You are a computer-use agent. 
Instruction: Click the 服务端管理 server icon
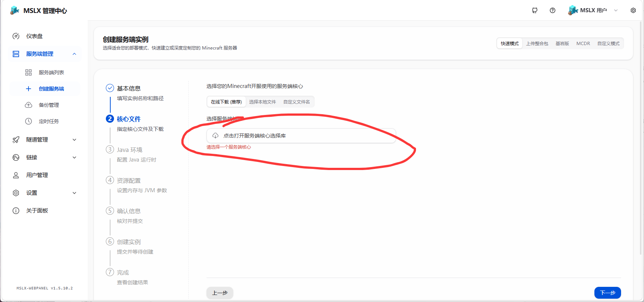(x=16, y=54)
